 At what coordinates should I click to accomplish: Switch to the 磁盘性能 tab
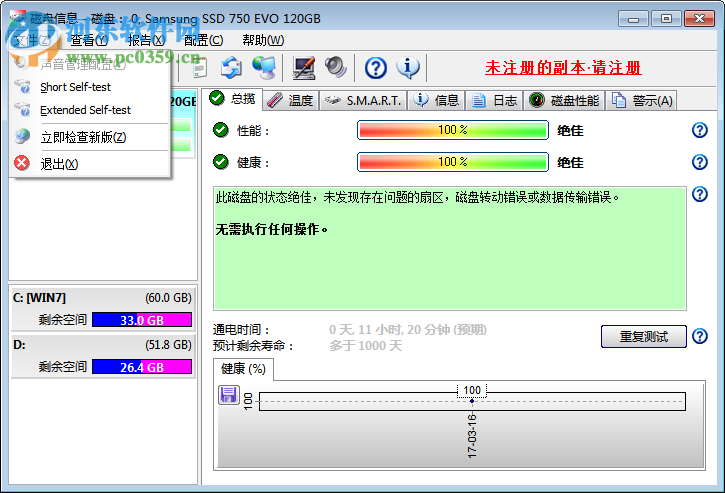pos(564,100)
